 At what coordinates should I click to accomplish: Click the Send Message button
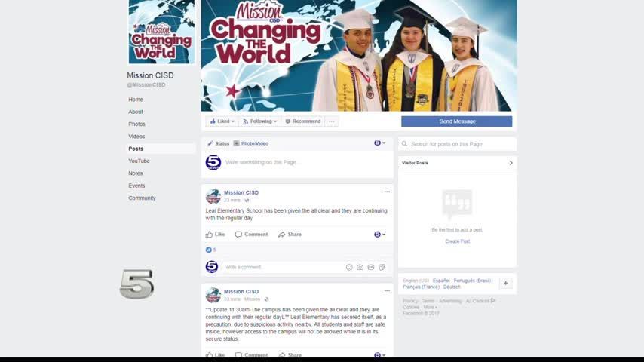pyautogui.click(x=456, y=121)
